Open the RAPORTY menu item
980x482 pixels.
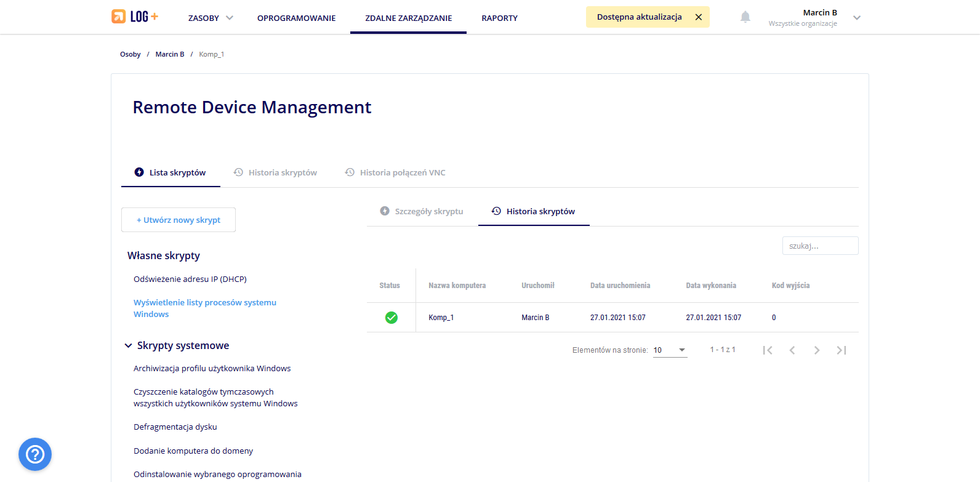point(499,18)
